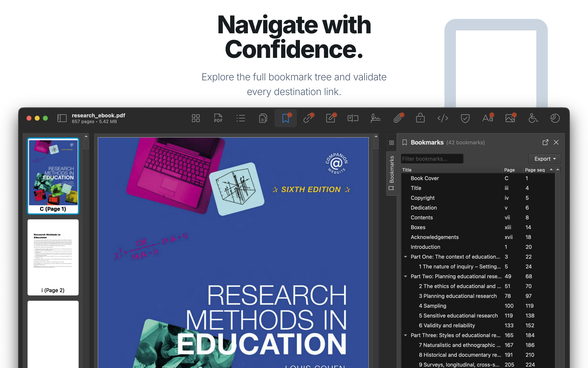Open the shield validation toolbar icon
The height and width of the screenshot is (368, 588).
point(465,118)
